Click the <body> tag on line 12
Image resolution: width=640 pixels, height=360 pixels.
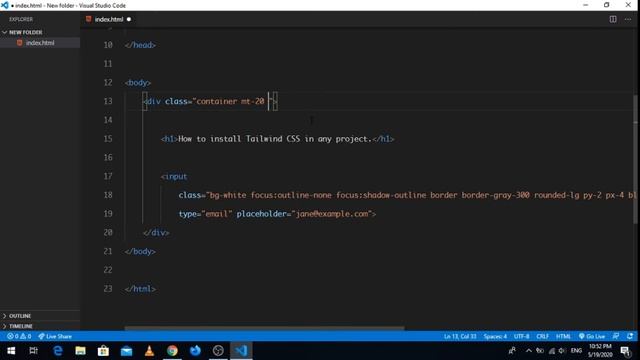[138, 82]
